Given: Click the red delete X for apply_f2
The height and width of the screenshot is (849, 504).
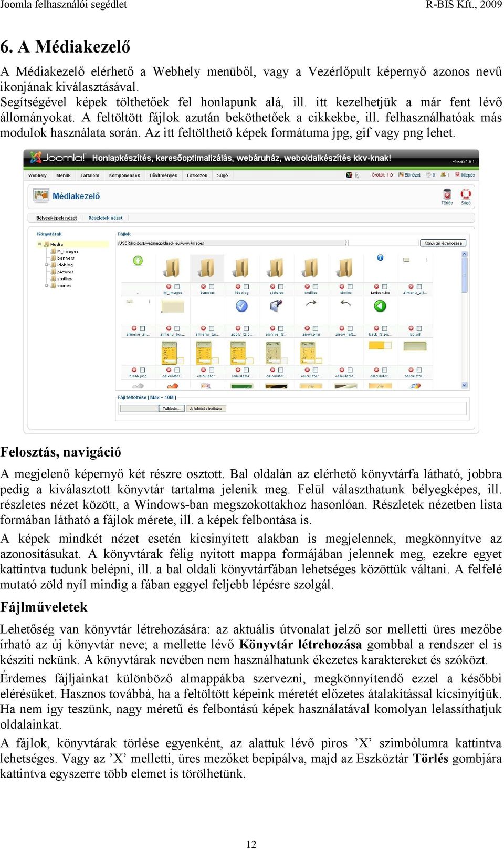Looking at the screenshot, I should point(238,328).
